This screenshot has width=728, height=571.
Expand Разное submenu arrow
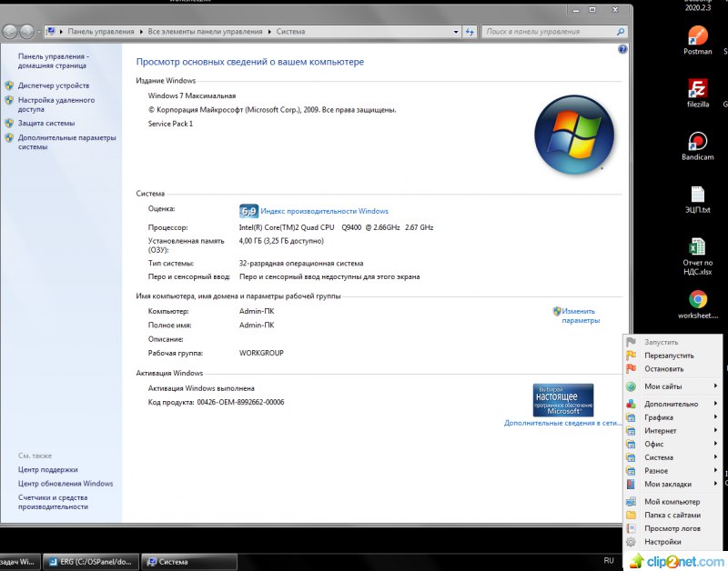[x=715, y=470]
